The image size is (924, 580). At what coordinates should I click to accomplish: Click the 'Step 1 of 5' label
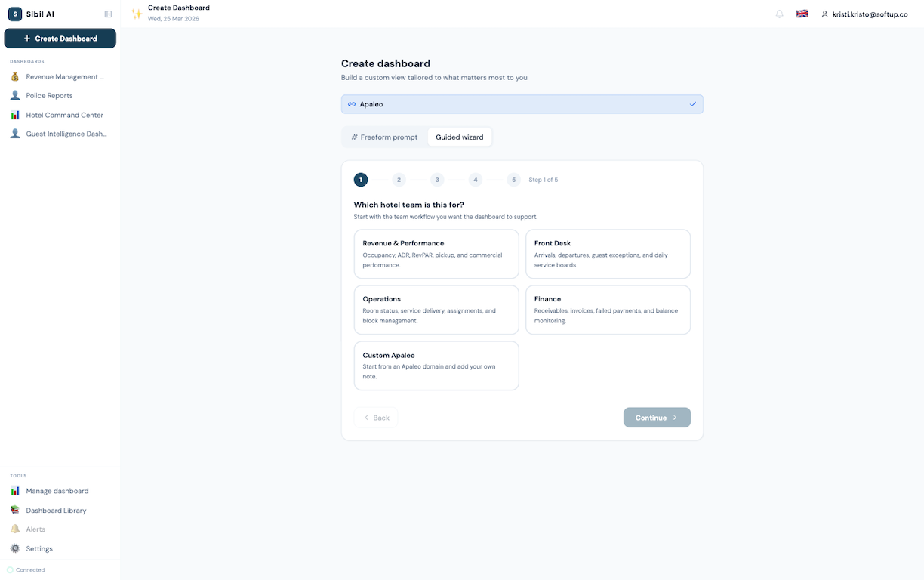[544, 180]
